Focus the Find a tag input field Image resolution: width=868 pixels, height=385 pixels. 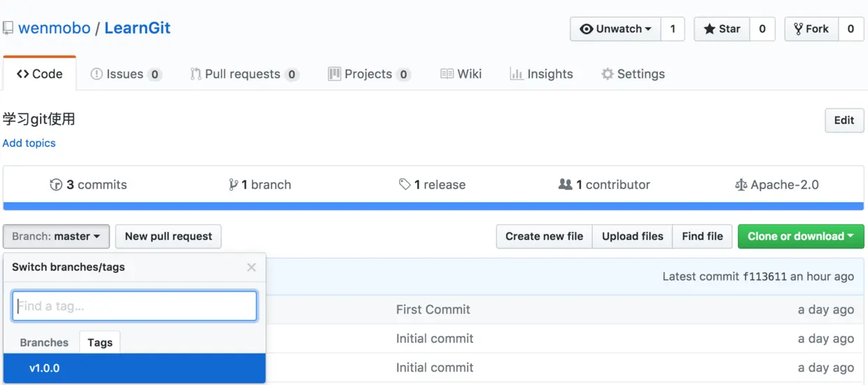pos(134,306)
